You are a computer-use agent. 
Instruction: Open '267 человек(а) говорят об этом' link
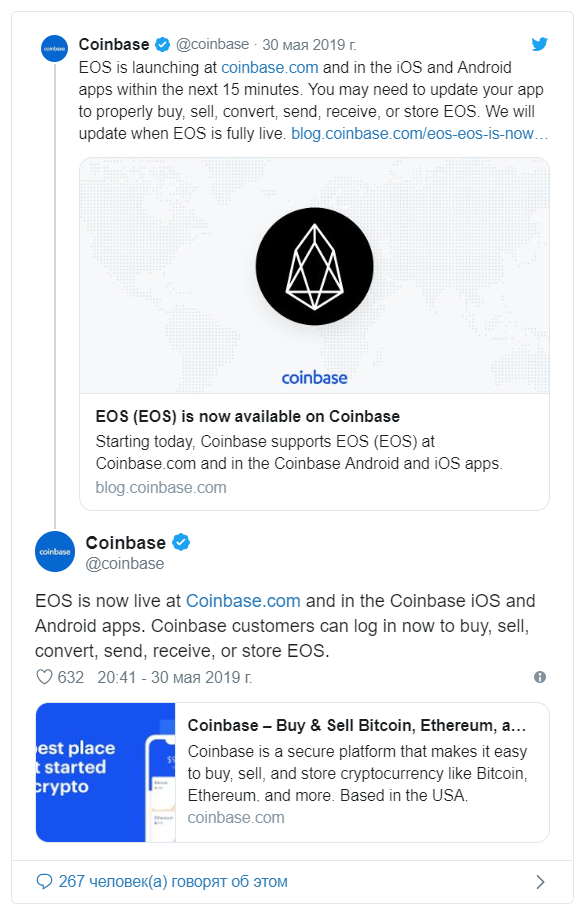point(173,881)
